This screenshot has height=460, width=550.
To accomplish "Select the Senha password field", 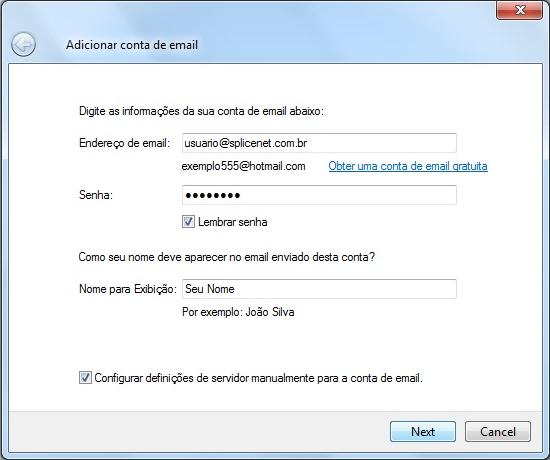I will pos(319,195).
